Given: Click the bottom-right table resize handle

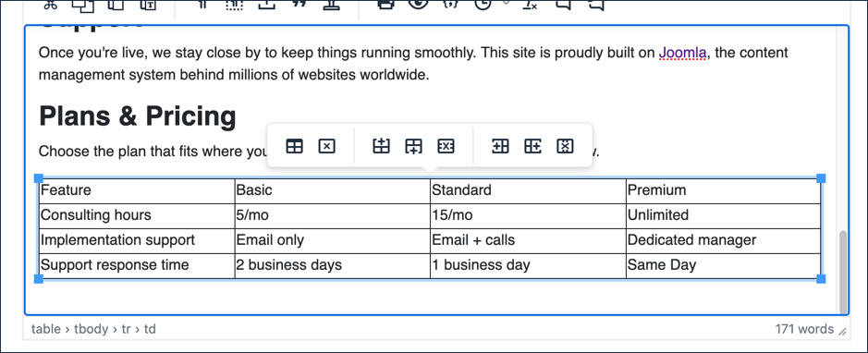Looking at the screenshot, I should (821, 279).
